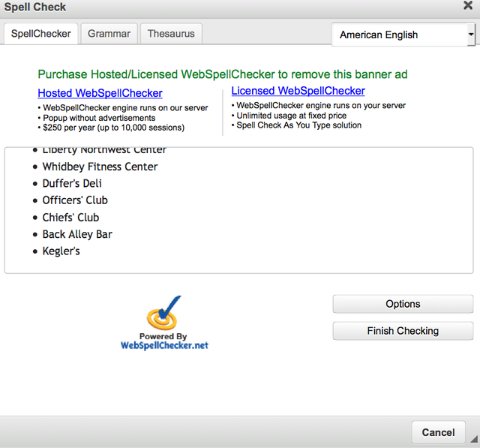Switch to the Thesaurus tab

point(171,34)
